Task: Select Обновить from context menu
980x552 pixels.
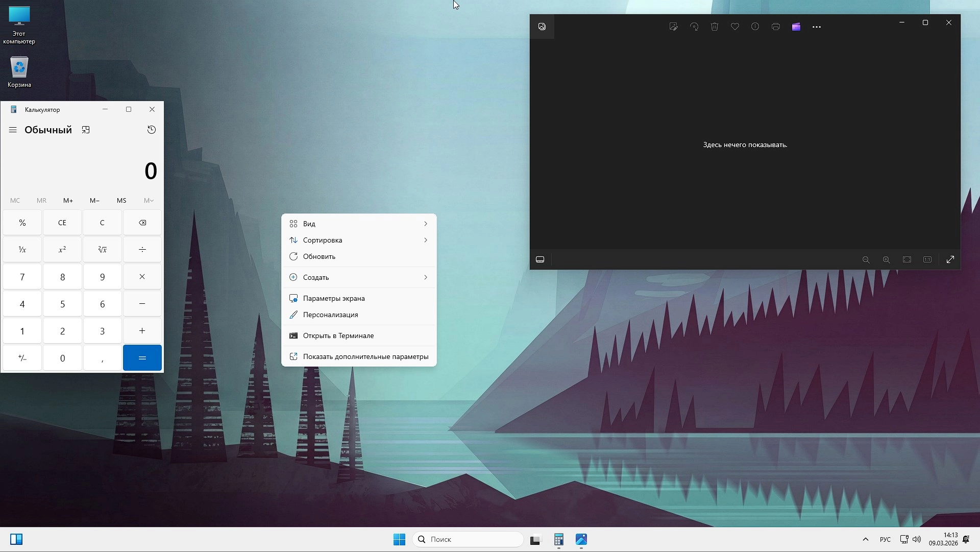Action: pyautogui.click(x=319, y=256)
